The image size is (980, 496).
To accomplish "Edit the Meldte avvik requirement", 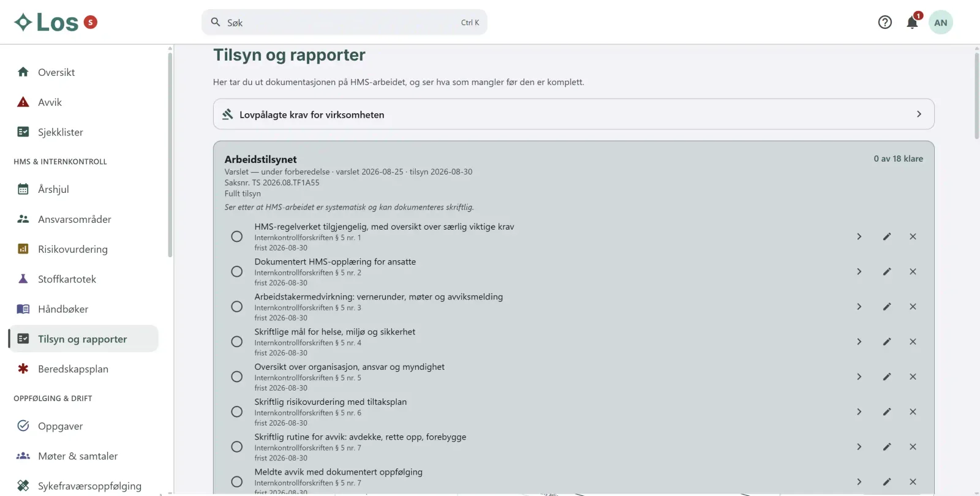I will pyautogui.click(x=887, y=482).
